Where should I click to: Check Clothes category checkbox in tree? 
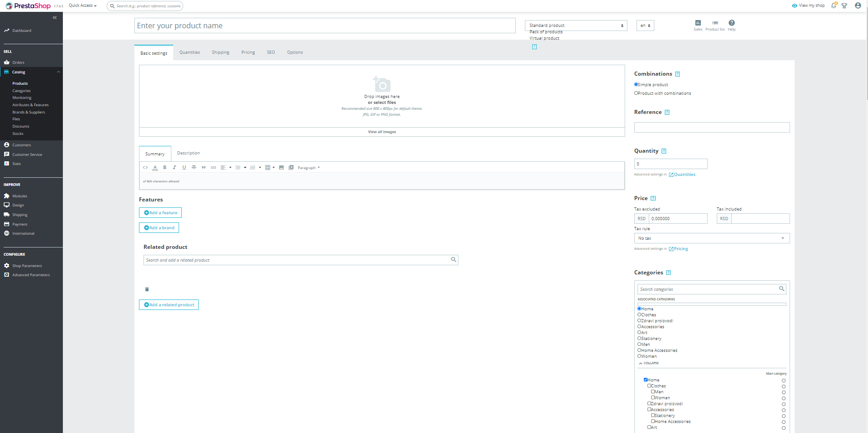(x=649, y=386)
